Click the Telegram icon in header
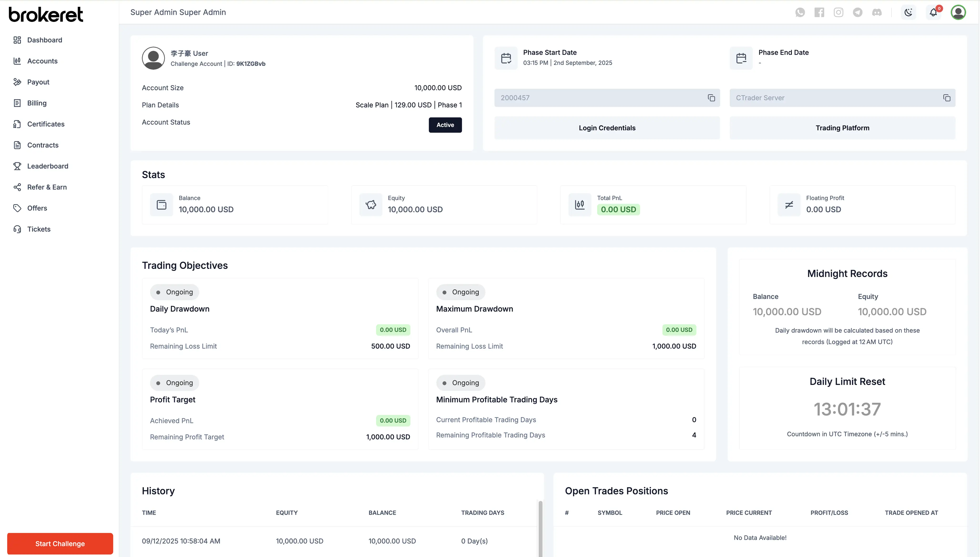 [858, 12]
